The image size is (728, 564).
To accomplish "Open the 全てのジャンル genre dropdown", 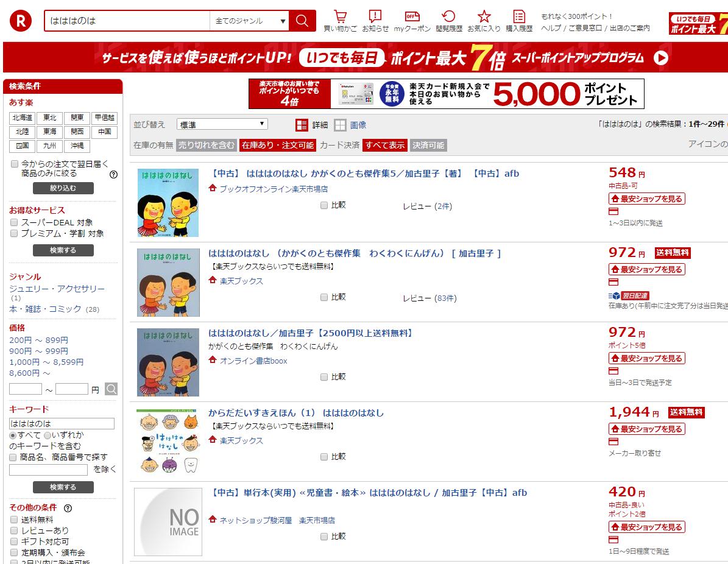I will (x=250, y=21).
